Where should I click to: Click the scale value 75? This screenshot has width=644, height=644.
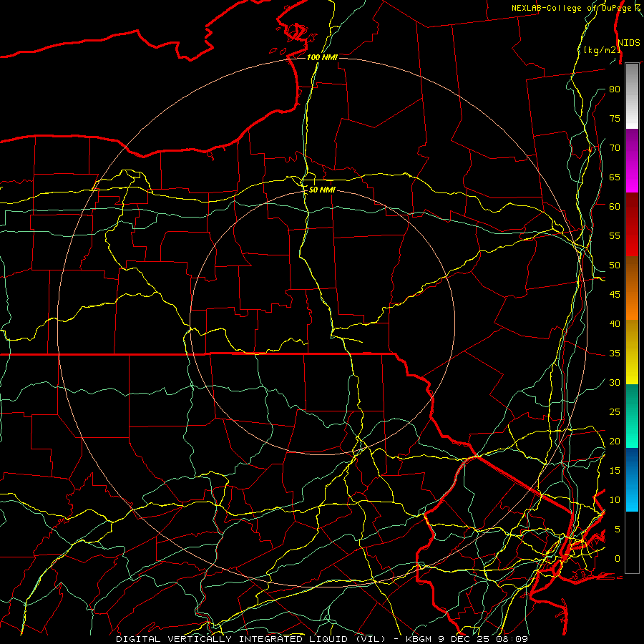(x=615, y=119)
